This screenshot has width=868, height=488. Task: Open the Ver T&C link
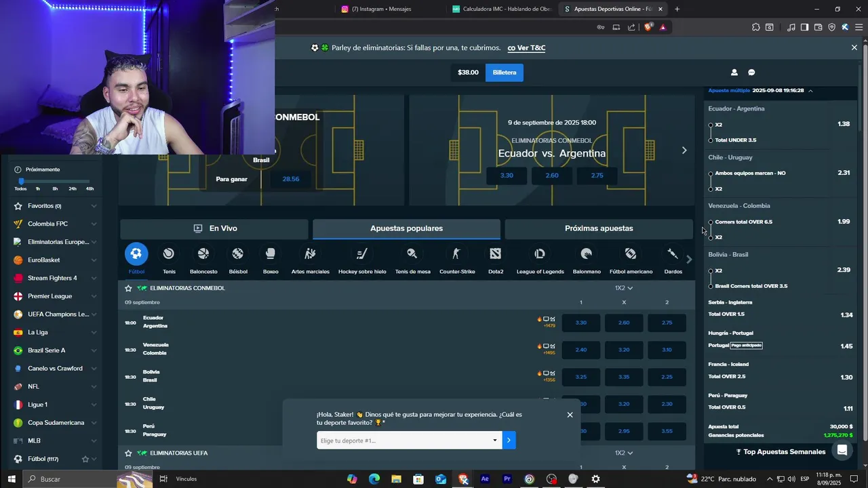526,48
